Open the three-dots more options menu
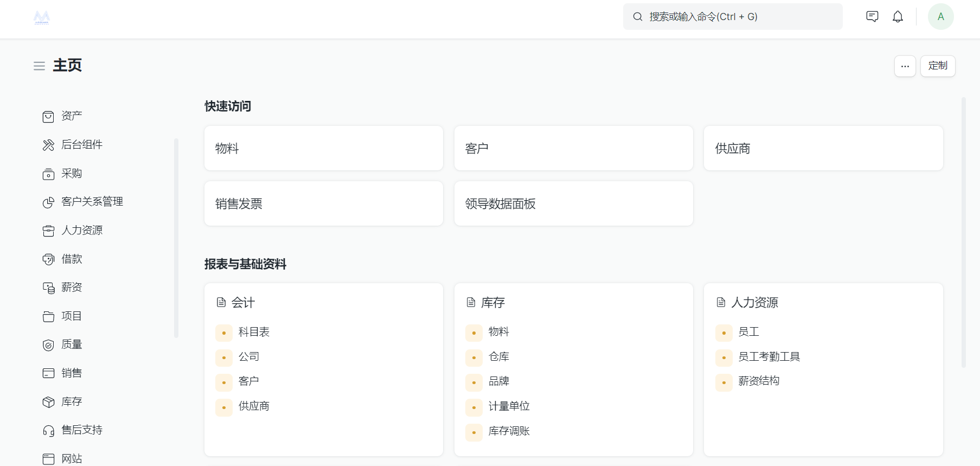Image resolution: width=980 pixels, height=466 pixels. [905, 66]
